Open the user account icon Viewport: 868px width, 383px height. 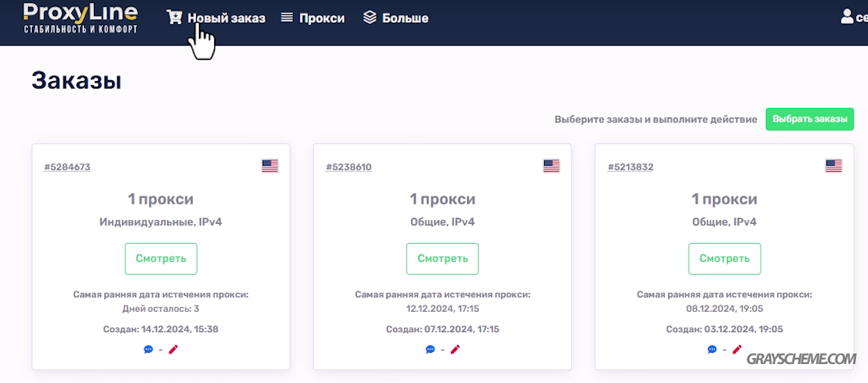[x=847, y=17]
